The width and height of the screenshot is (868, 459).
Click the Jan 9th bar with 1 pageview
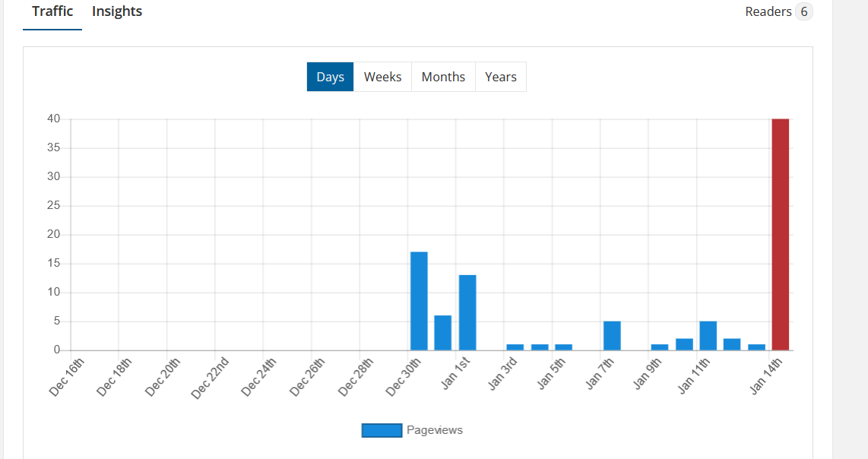point(660,347)
